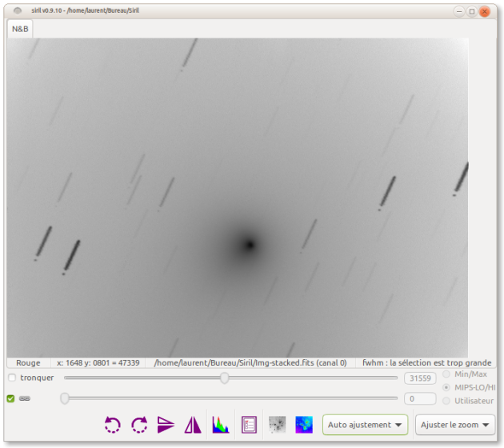The height and width of the screenshot is (448, 504).
Task: Toggle false color rendering icon
Action: pyautogui.click(x=304, y=425)
